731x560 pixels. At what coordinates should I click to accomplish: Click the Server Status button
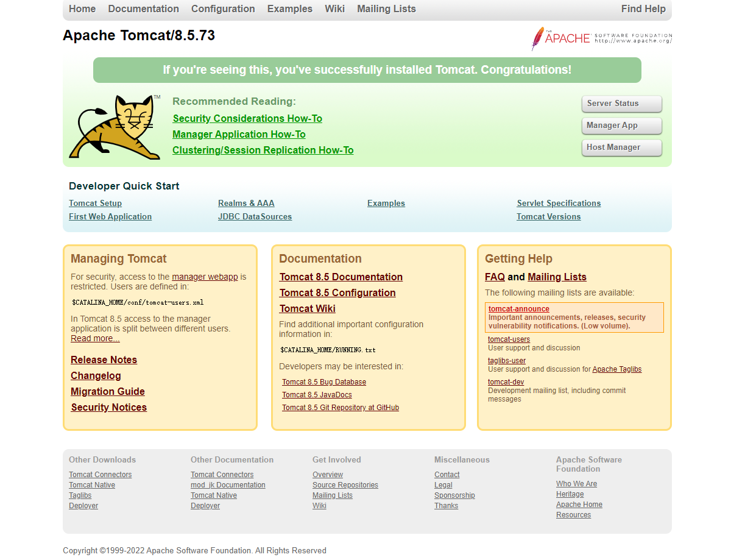(x=621, y=104)
